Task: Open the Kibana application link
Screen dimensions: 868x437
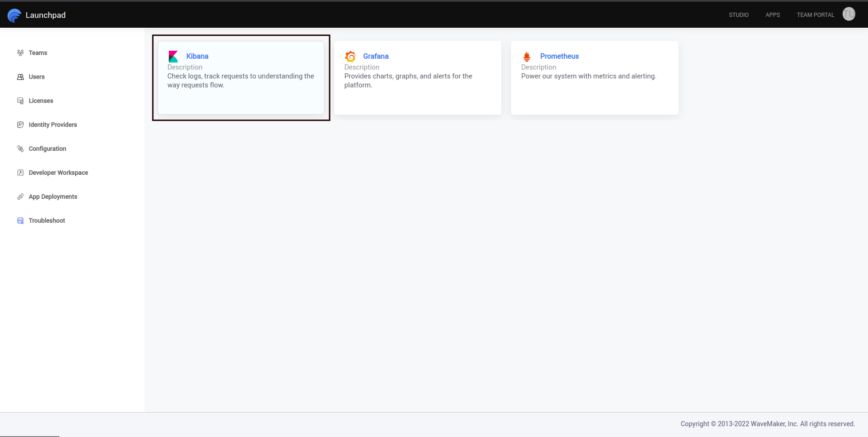Action: (197, 56)
